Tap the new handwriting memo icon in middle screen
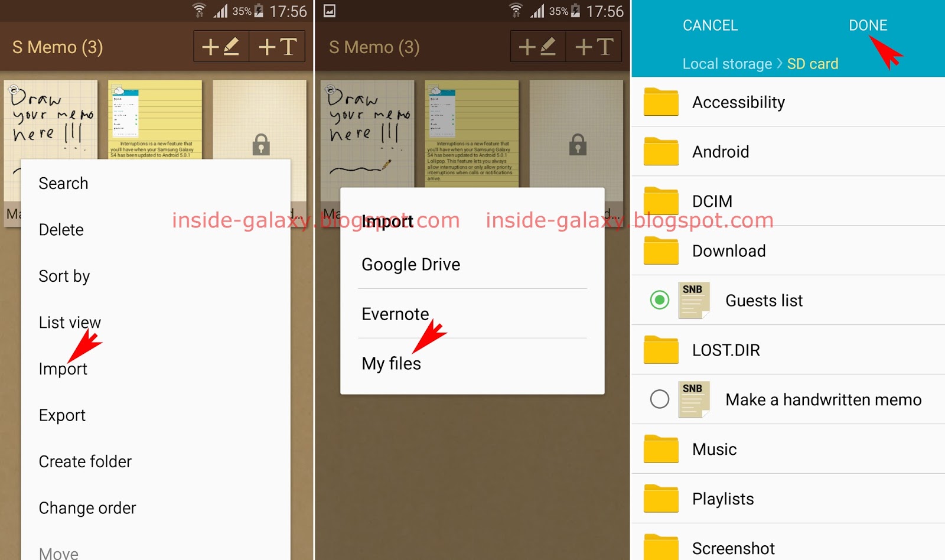The image size is (945, 560). pos(538,47)
